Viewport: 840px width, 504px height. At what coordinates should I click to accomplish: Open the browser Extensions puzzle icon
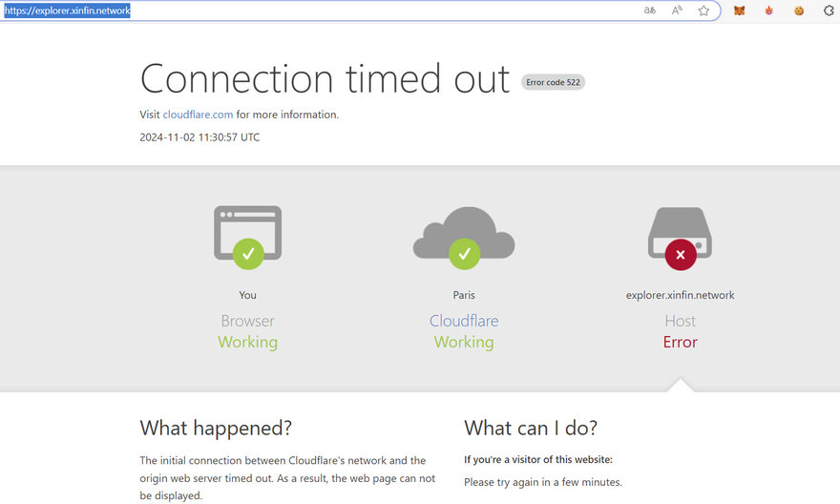(x=829, y=10)
